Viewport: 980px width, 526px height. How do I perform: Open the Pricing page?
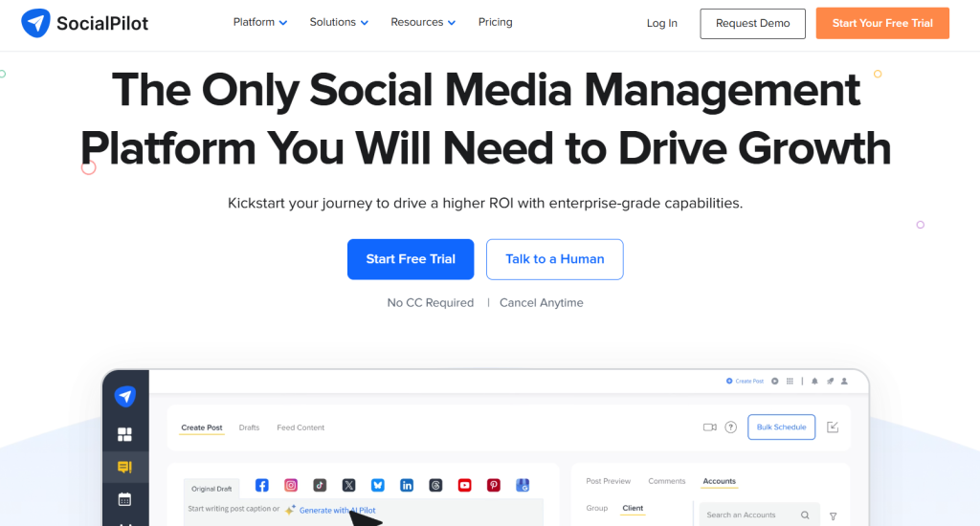click(x=495, y=23)
